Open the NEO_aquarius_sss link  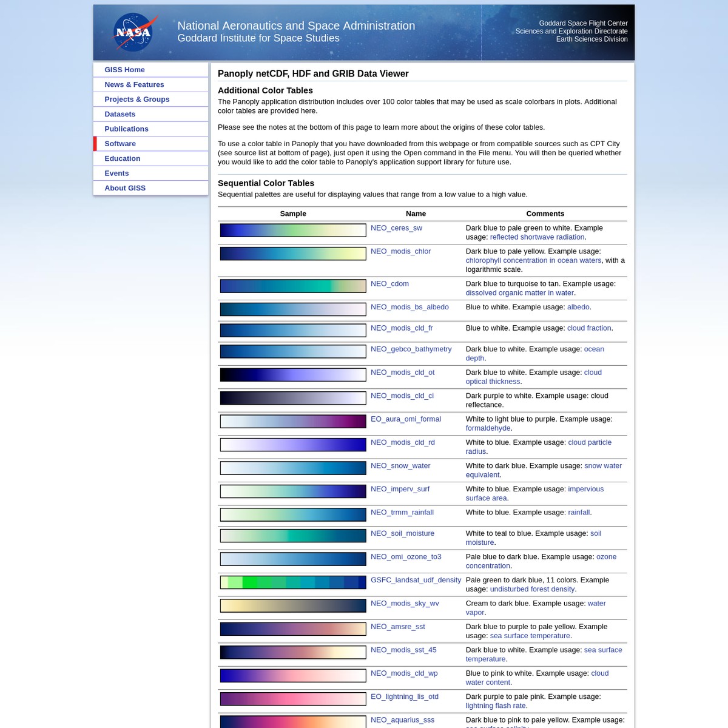pos(402,720)
